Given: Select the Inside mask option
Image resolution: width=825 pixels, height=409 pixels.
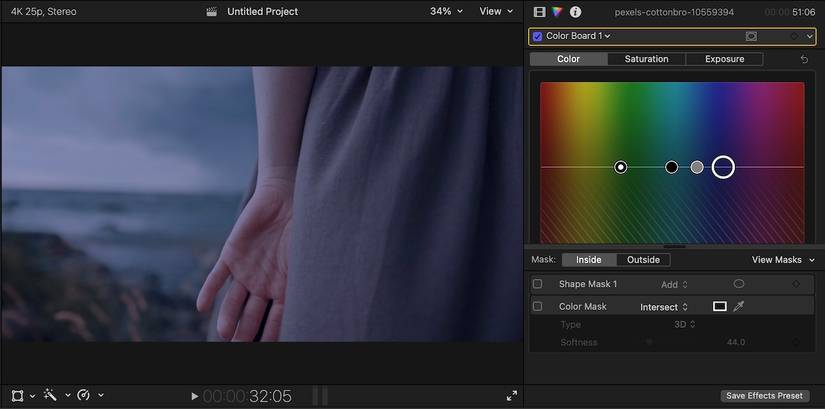Looking at the screenshot, I should pyautogui.click(x=589, y=260).
